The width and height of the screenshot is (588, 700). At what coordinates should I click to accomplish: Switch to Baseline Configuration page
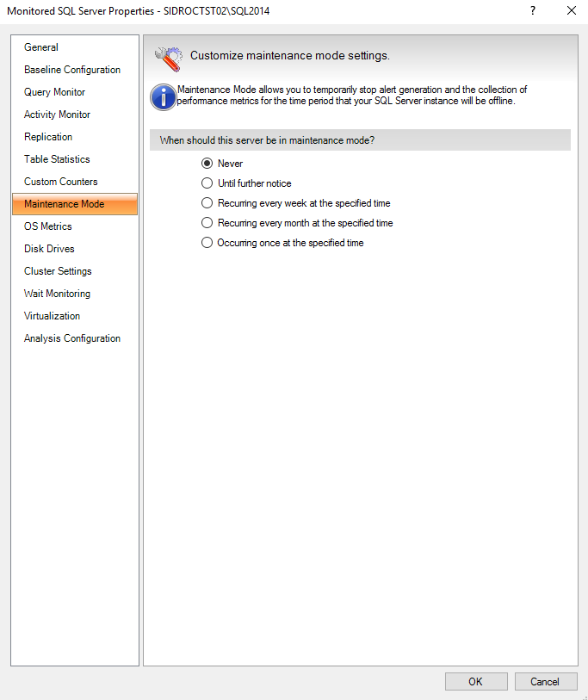[x=72, y=70]
